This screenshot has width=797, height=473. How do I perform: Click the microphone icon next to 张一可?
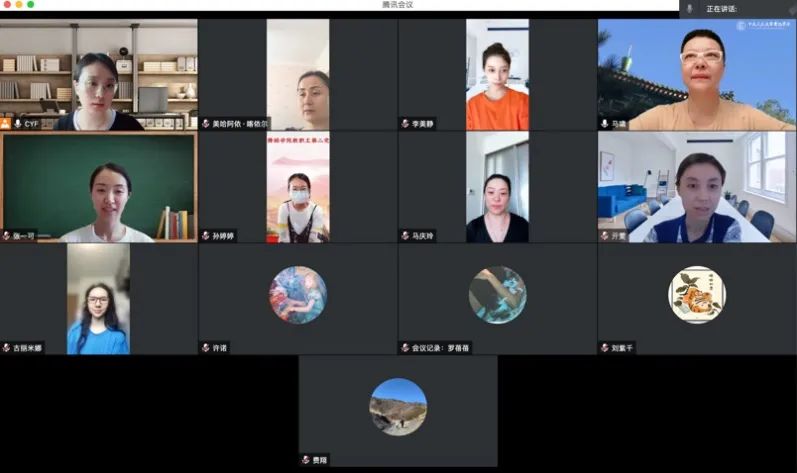click(x=6, y=236)
